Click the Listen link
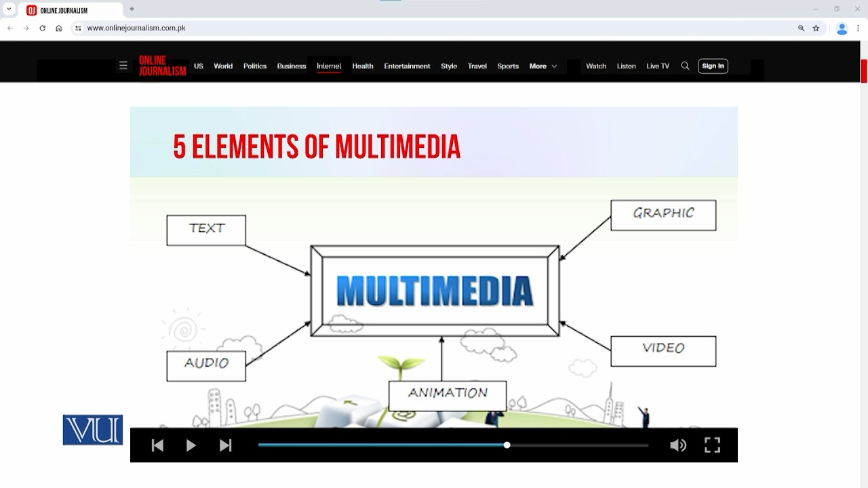 tap(627, 66)
